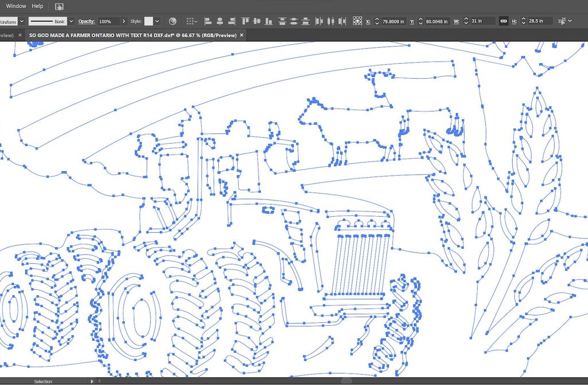This screenshot has height=385, width=588.
Task: Click the touch workspace hand icon
Action: (60, 6)
